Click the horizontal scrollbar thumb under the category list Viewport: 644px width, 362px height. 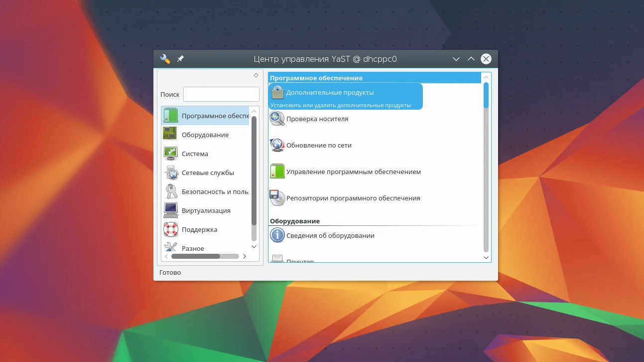[x=196, y=256]
